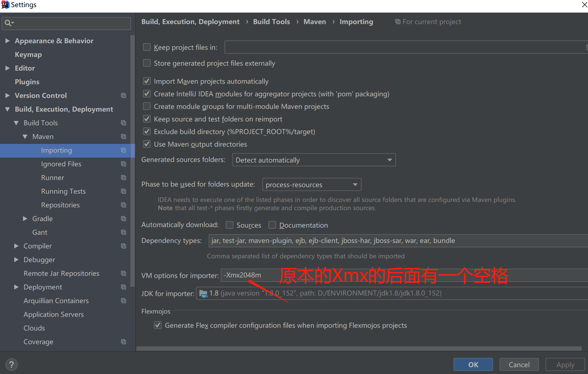
Task: Select Runner under Maven settings
Action: click(x=53, y=178)
